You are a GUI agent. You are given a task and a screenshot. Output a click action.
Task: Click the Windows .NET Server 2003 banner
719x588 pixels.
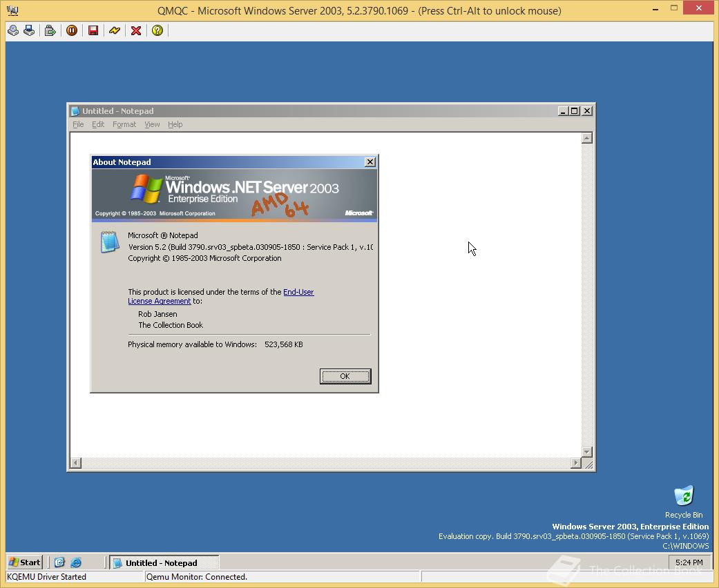tap(234, 195)
